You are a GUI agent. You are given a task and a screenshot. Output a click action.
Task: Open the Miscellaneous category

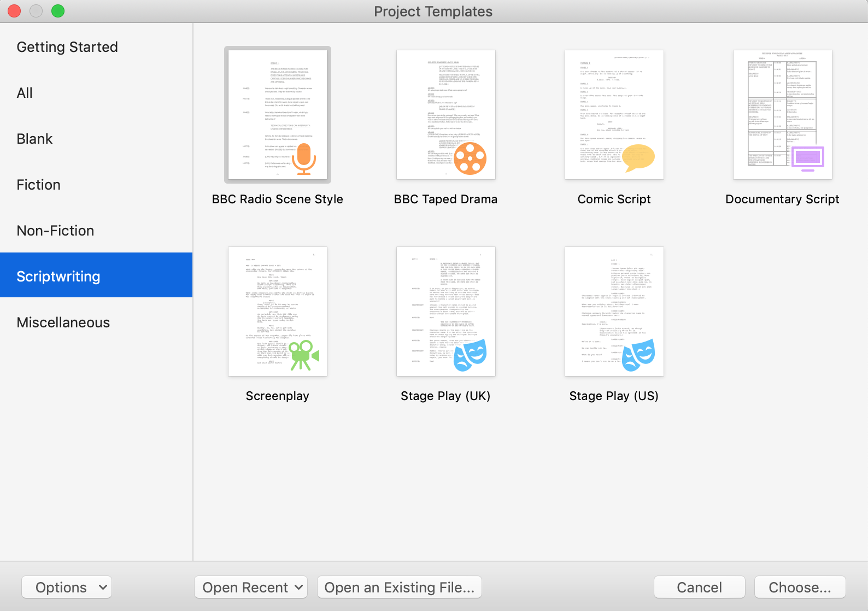(x=96, y=322)
